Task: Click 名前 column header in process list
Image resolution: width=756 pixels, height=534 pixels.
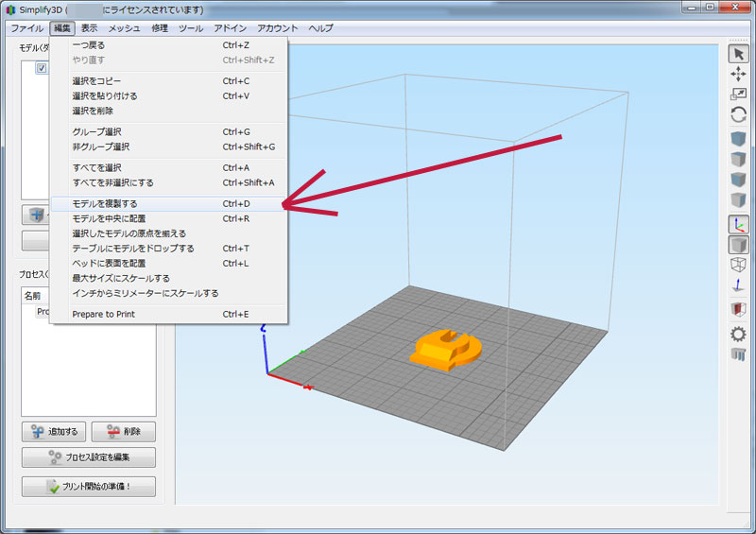Action: tap(33, 296)
